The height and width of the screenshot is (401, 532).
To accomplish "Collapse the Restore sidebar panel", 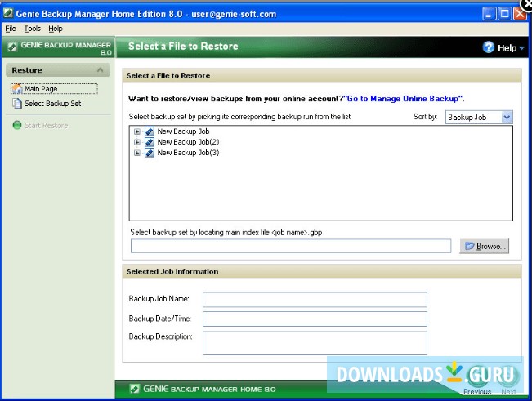I will (100, 70).
